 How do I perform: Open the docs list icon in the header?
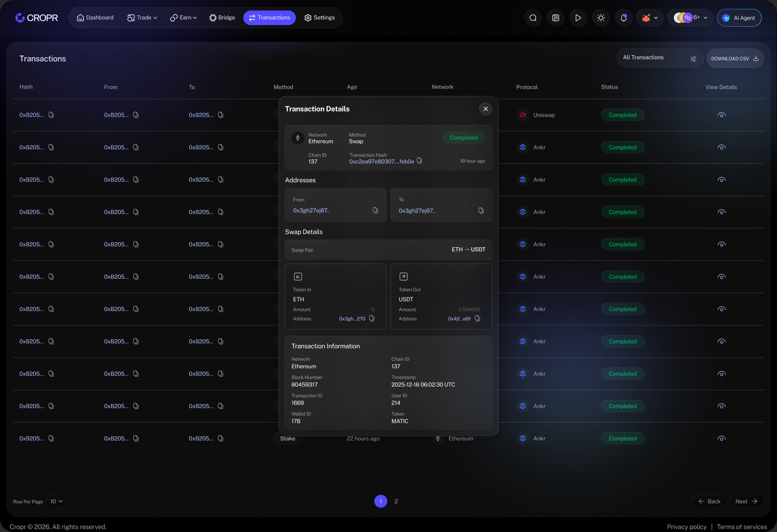pyautogui.click(x=555, y=18)
